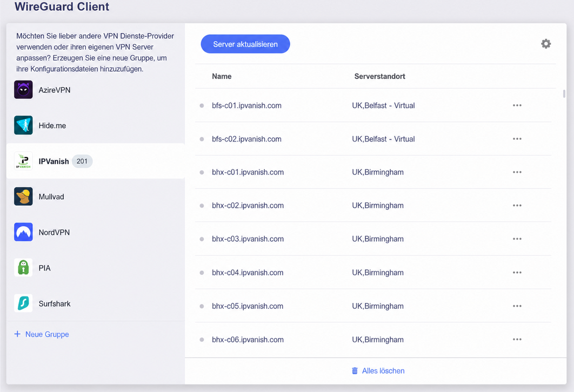This screenshot has width=574, height=392.
Task: Click status dot of bhx-c04.ipvanish.com
Action: 202,273
